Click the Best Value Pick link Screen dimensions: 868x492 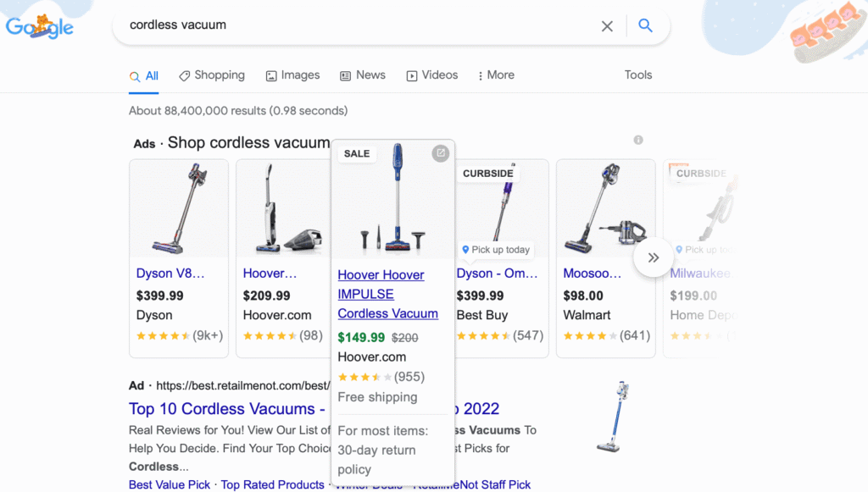(x=169, y=484)
